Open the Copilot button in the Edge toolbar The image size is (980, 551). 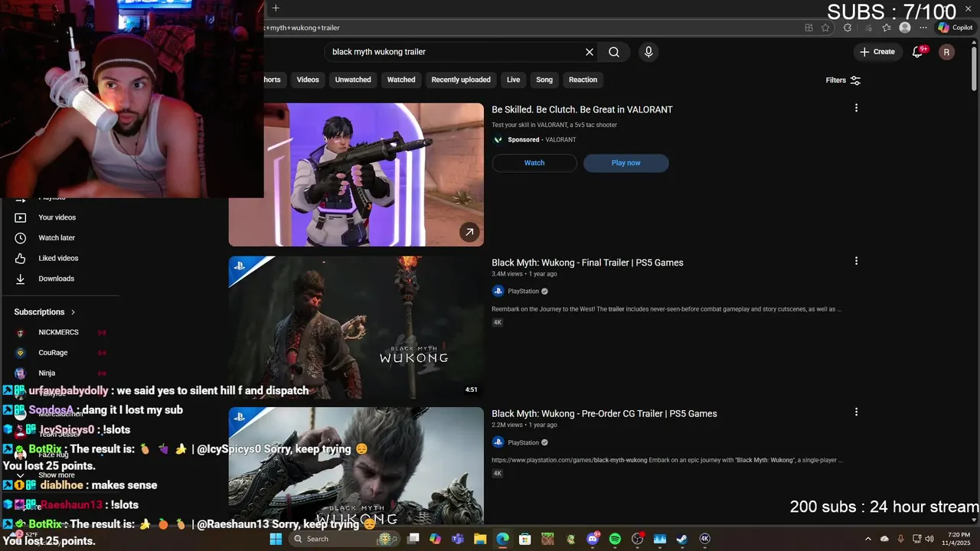[x=955, y=28]
